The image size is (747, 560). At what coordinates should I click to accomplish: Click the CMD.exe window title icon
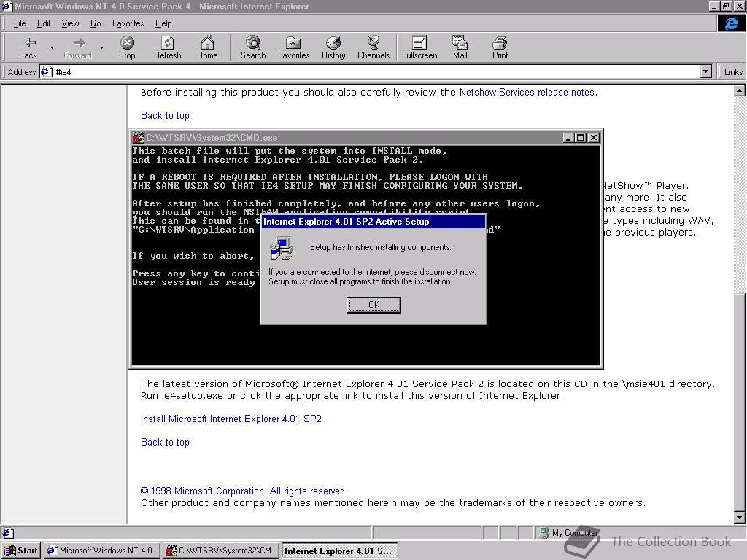(x=138, y=138)
